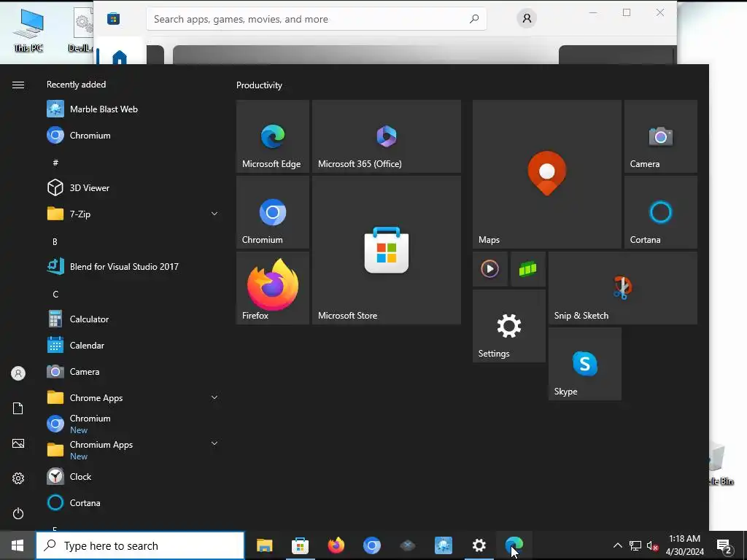Open Microsoft Store from the taskbar

click(300, 545)
